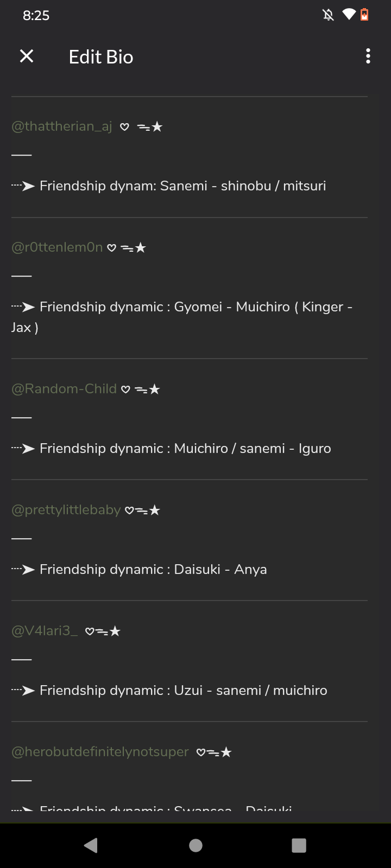
Task: Place cursor in Uzui - sanemi / muichiro line
Action: 184,691
